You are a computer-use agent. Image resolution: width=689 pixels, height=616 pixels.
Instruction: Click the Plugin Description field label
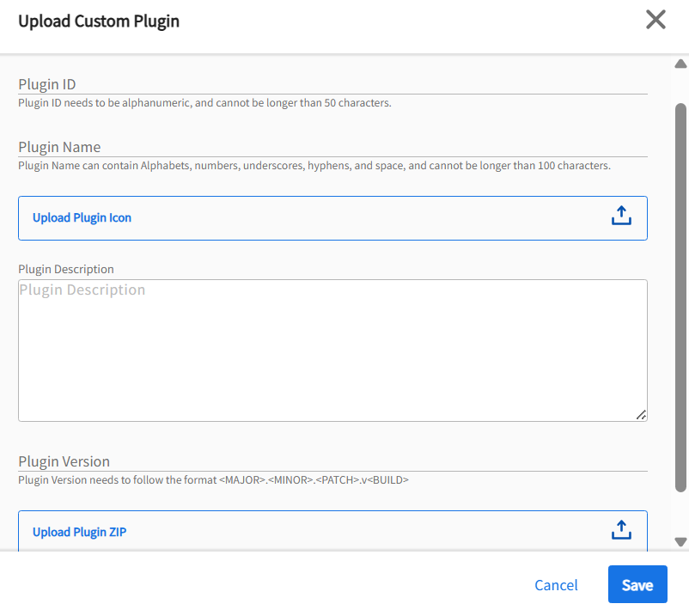click(66, 269)
